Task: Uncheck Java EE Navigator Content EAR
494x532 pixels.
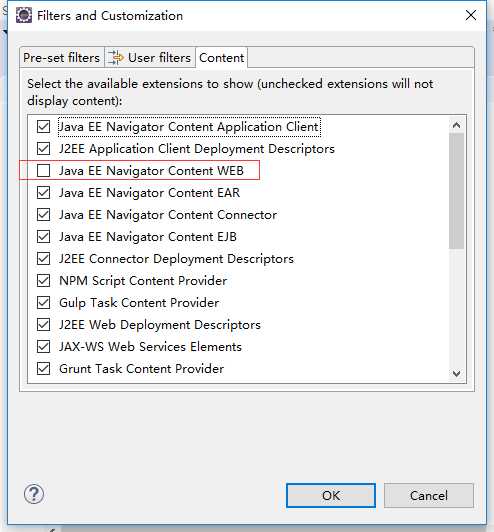Action: coord(43,193)
